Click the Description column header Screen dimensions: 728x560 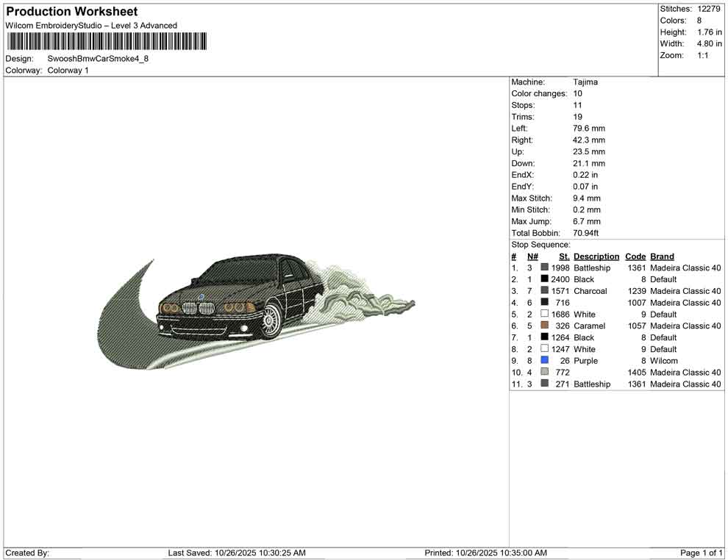tap(596, 256)
